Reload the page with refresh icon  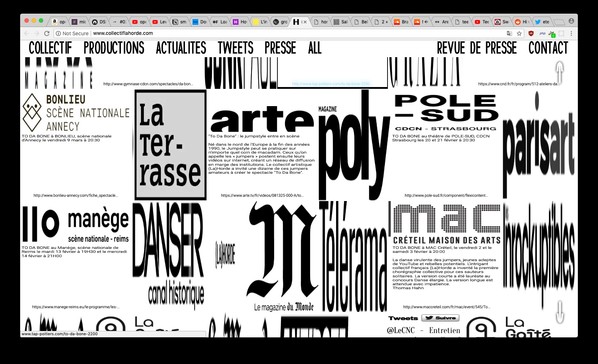(47, 33)
